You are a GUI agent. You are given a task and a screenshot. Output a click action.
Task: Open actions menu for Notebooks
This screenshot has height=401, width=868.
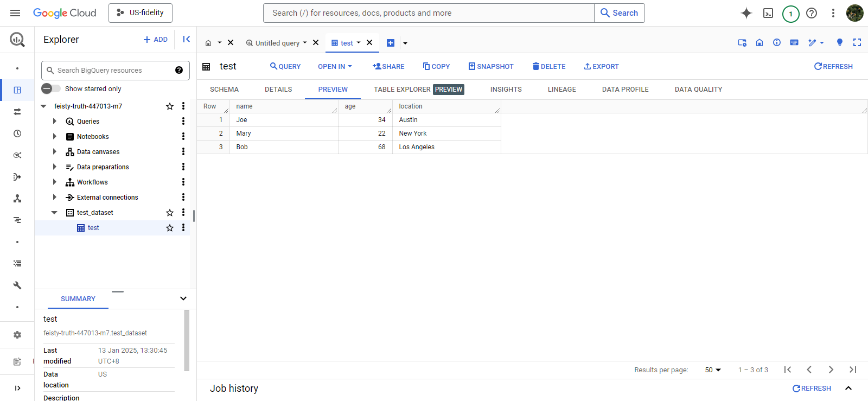point(183,136)
